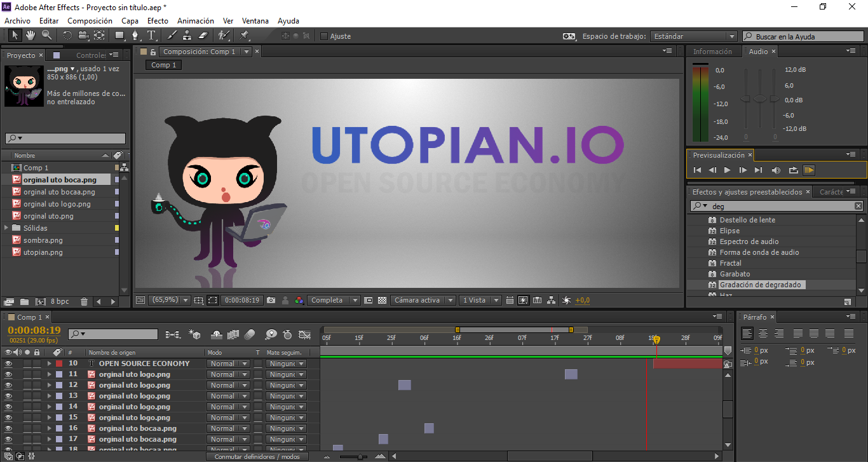Click the 8 bpc color depth button
The image size is (868, 462).
click(60, 301)
